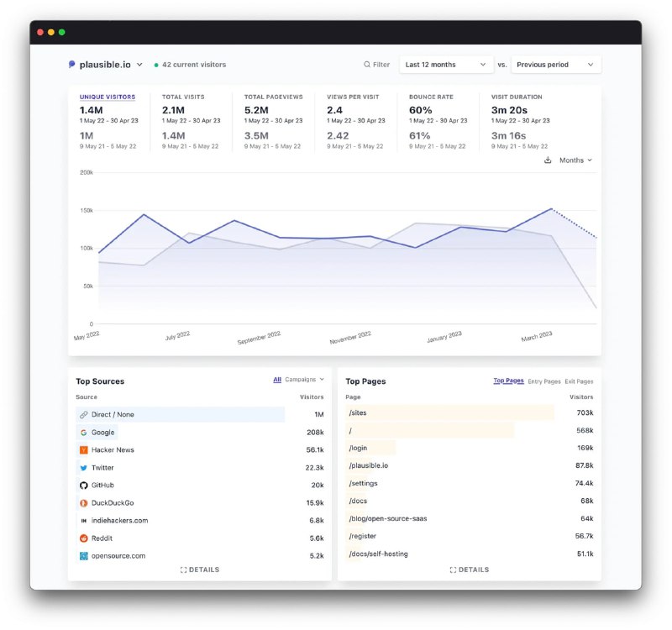Click the Twitter bird icon
Viewport: 672px width, 630px height.
tap(83, 468)
